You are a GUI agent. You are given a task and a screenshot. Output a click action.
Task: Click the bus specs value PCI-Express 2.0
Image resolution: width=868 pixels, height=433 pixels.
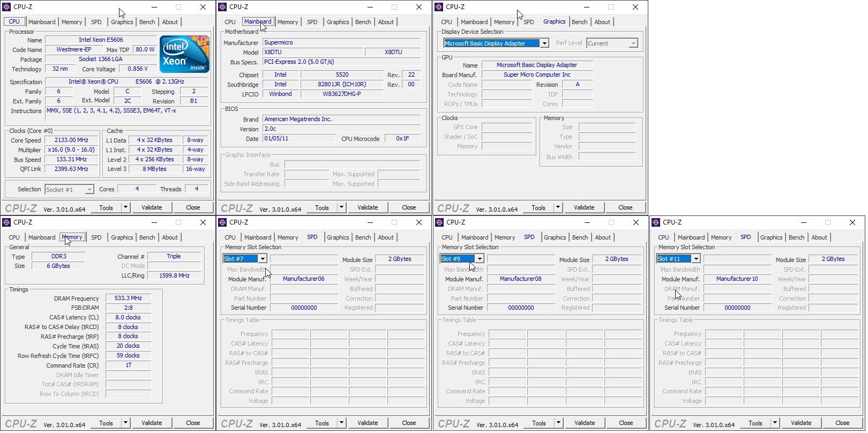341,62
